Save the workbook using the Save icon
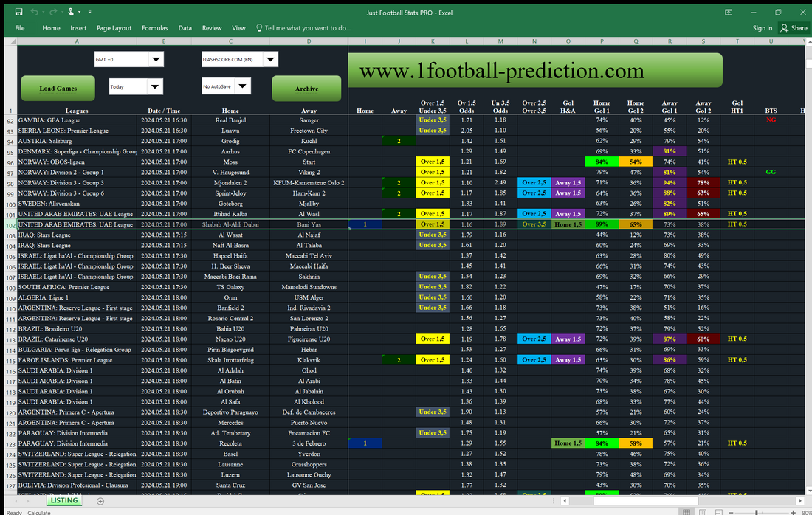 [18, 12]
